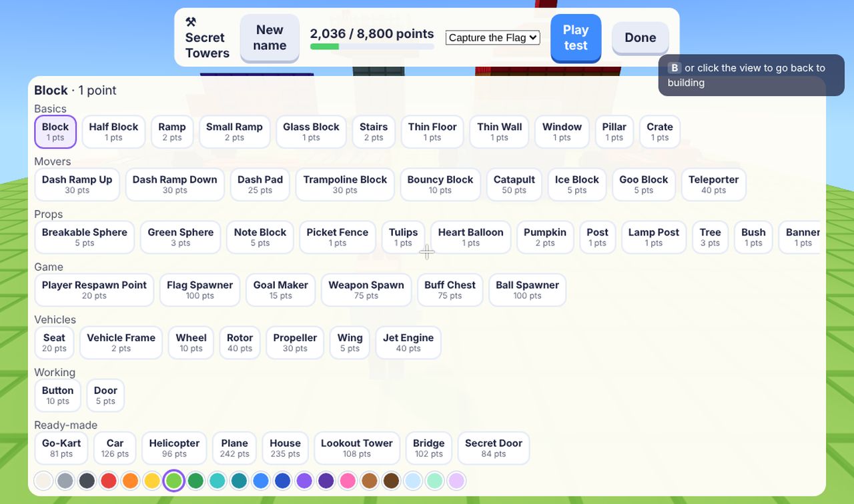Viewport: 854px width, 504px height.
Task: Choose the Heart Balloon prop
Action: click(x=471, y=237)
